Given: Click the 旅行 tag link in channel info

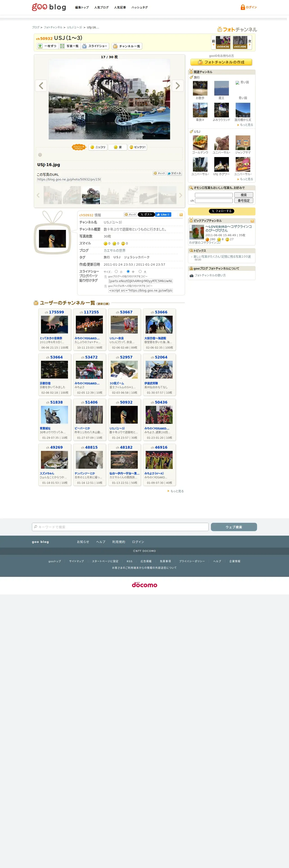Looking at the screenshot, I should point(107,257).
